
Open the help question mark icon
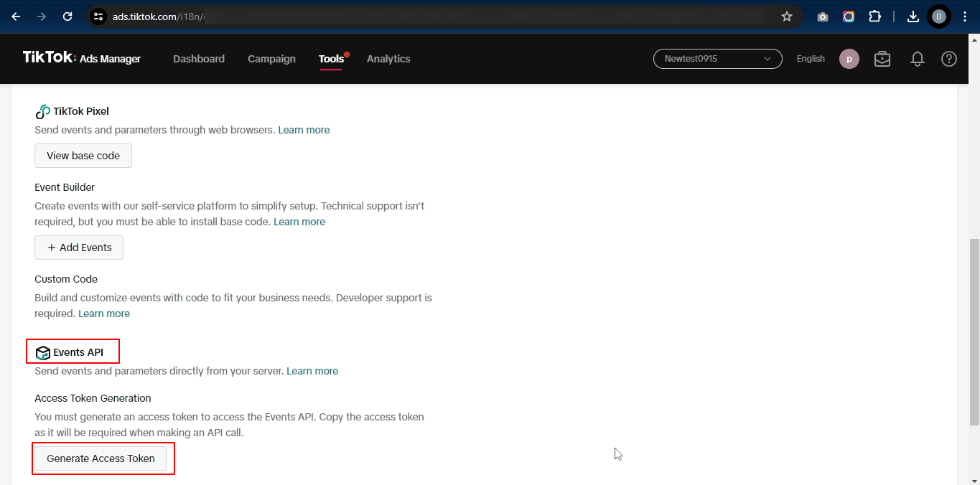949,59
